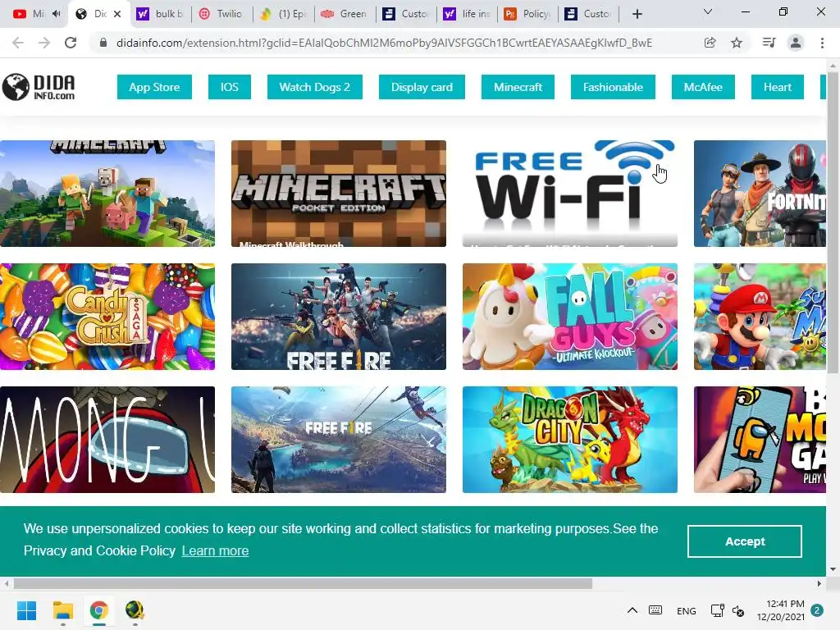This screenshot has width=840, height=630.
Task: Click the network display tray icon
Action: click(x=717, y=610)
